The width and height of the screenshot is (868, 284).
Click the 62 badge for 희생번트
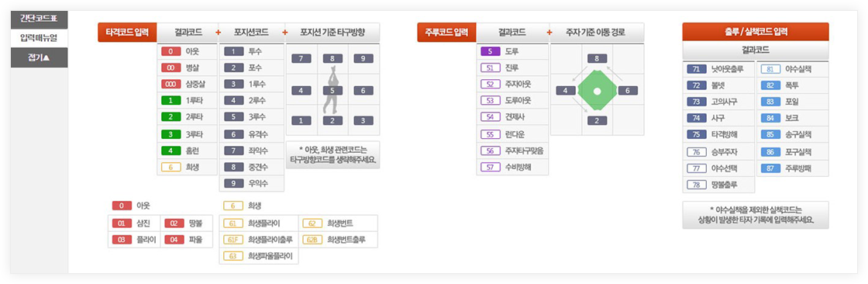(x=312, y=223)
